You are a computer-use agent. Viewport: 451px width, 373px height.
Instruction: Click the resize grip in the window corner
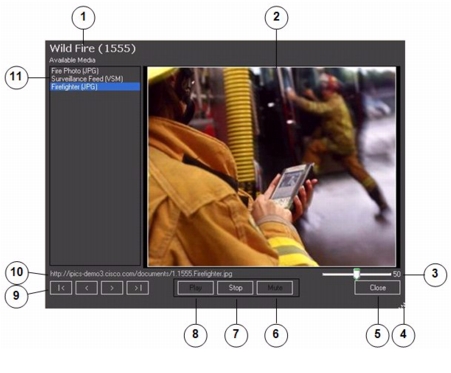coord(402,305)
